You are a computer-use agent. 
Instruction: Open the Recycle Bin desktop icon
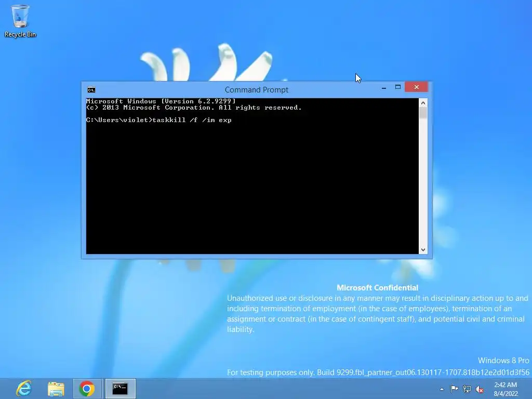tap(20, 21)
